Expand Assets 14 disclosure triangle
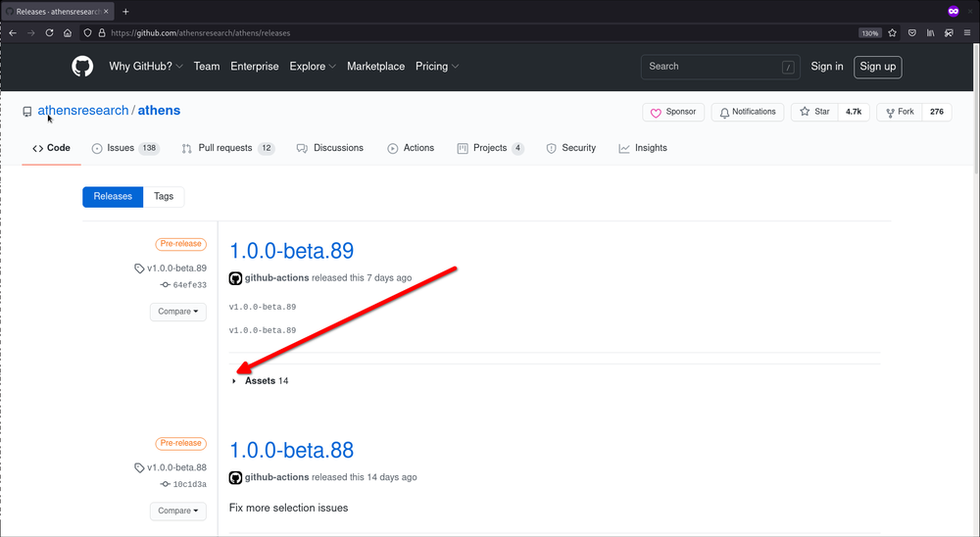The width and height of the screenshot is (980, 537). click(234, 381)
